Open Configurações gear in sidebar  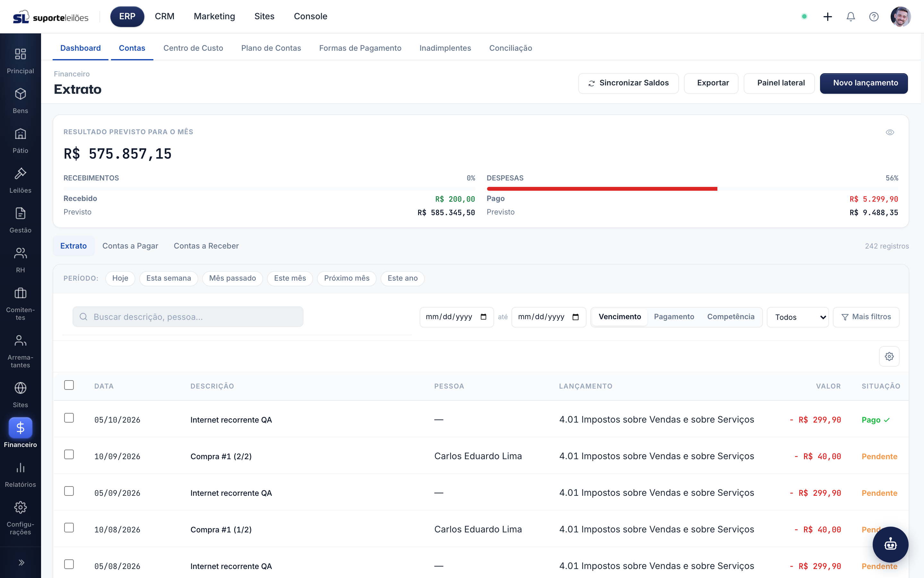click(x=20, y=507)
